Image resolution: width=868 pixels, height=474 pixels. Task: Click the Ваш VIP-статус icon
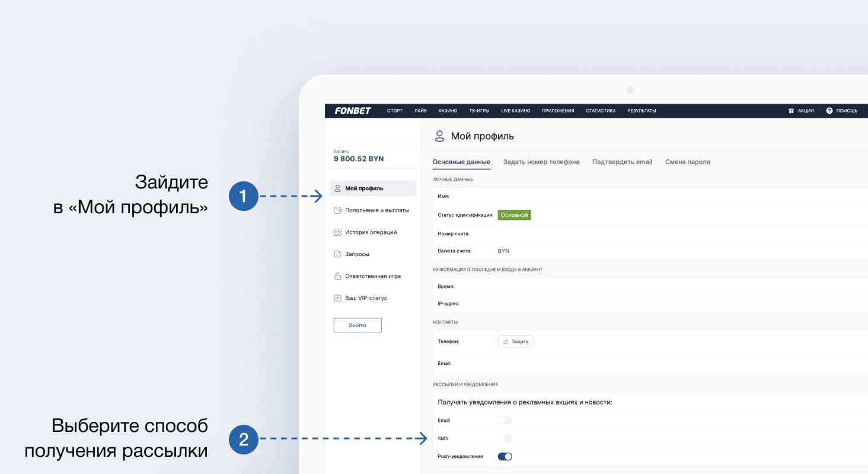point(338,298)
